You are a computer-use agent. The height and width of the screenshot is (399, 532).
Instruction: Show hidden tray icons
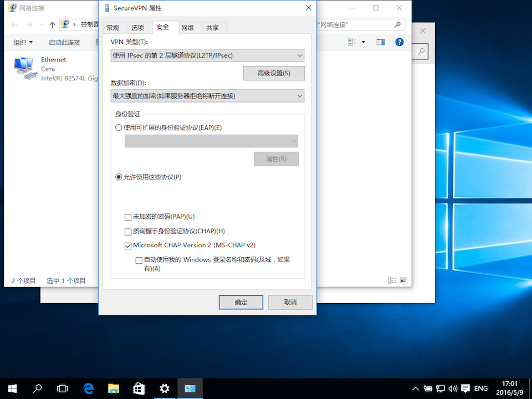[415, 389]
